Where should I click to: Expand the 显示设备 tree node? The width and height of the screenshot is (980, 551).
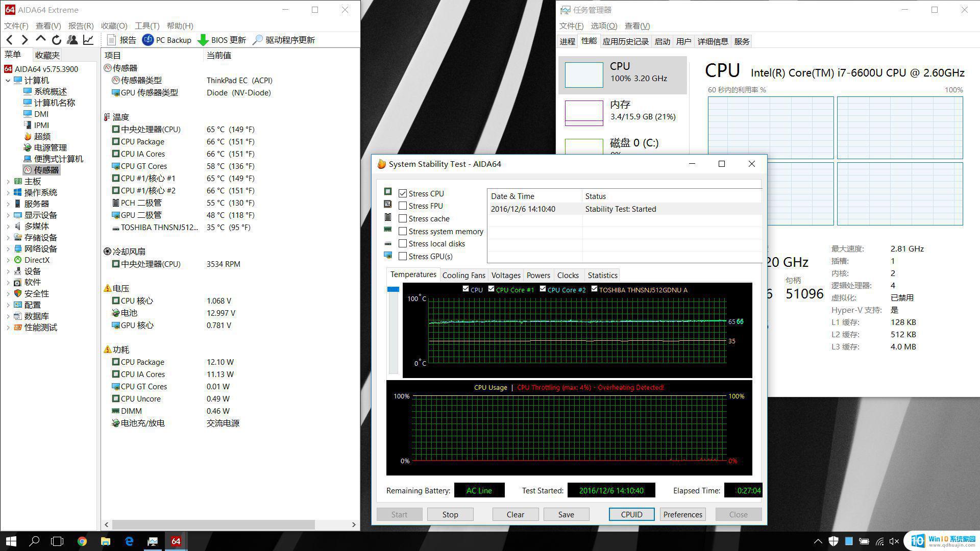pyautogui.click(x=8, y=215)
